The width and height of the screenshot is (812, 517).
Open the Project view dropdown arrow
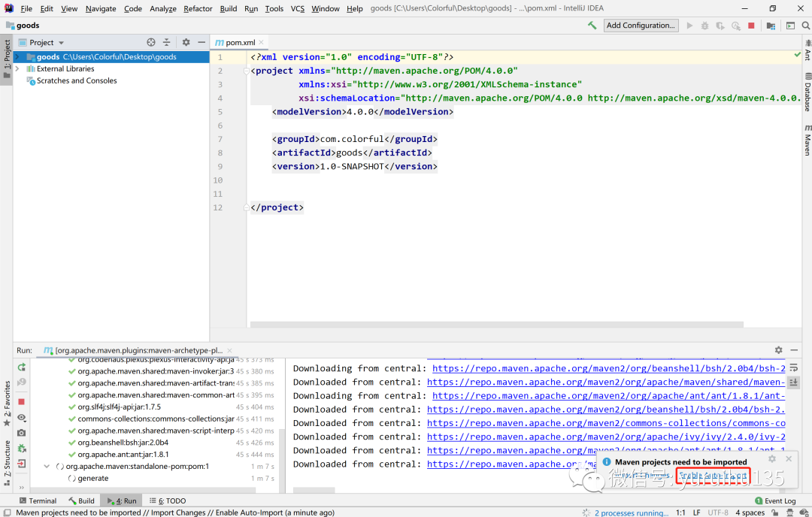pyautogui.click(x=61, y=43)
